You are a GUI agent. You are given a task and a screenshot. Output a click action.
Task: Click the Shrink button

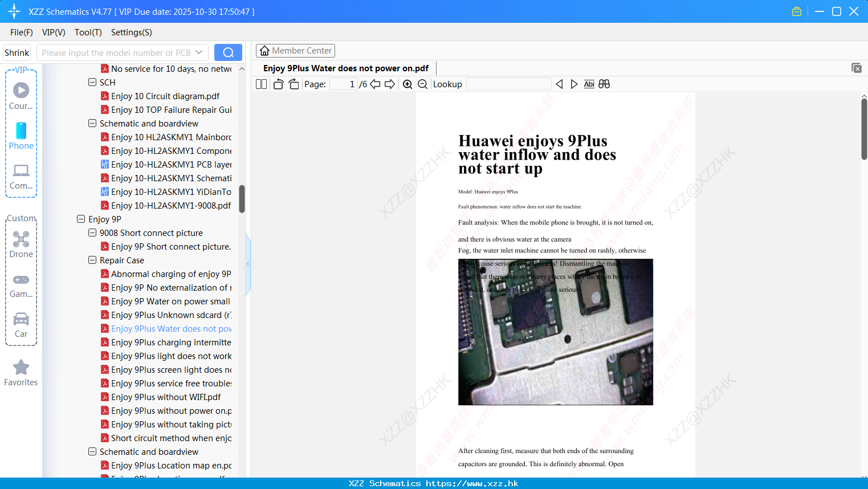coord(17,52)
